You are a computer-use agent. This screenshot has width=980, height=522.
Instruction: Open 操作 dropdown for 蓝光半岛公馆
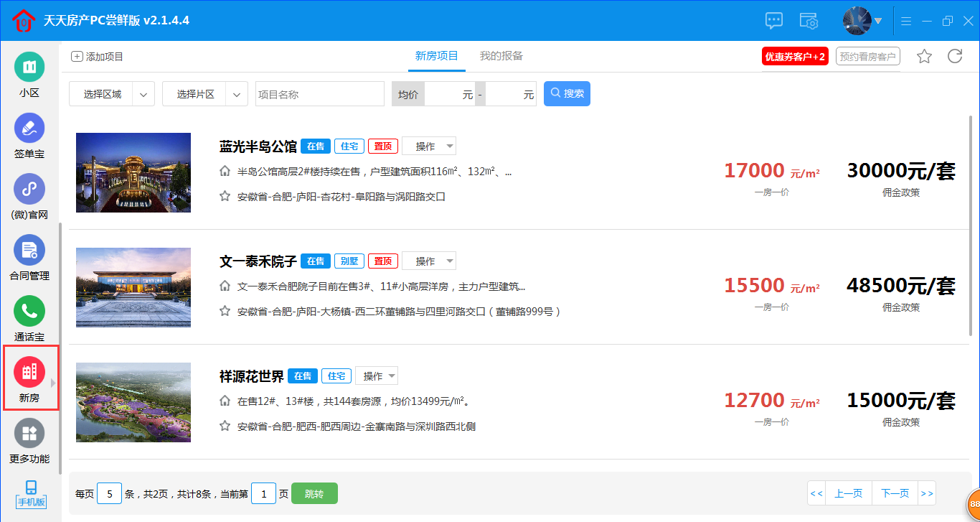429,146
